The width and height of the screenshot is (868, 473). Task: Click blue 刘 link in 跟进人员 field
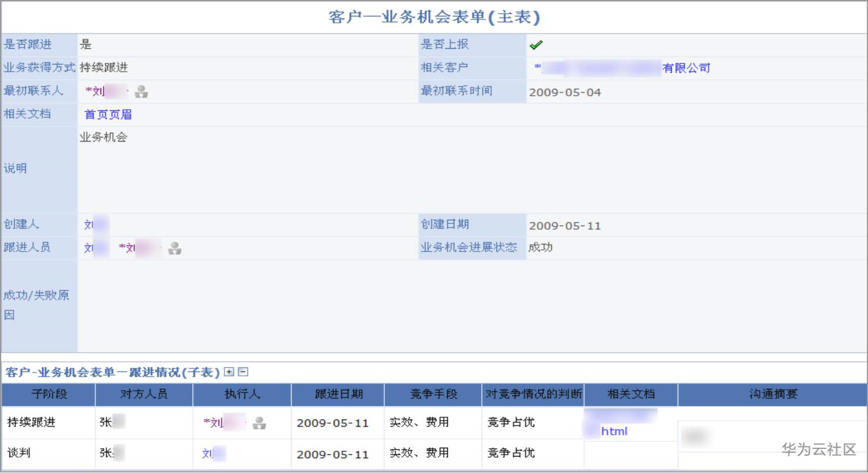(96, 248)
